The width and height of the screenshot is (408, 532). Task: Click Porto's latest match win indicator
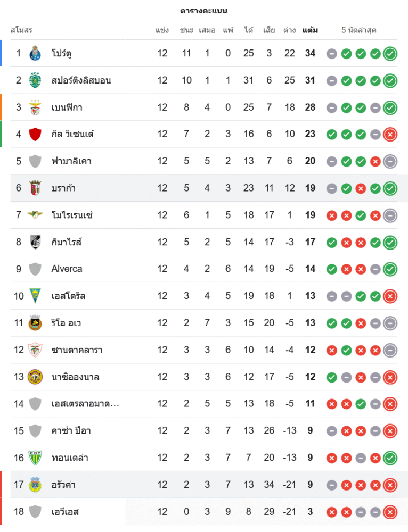tap(390, 53)
